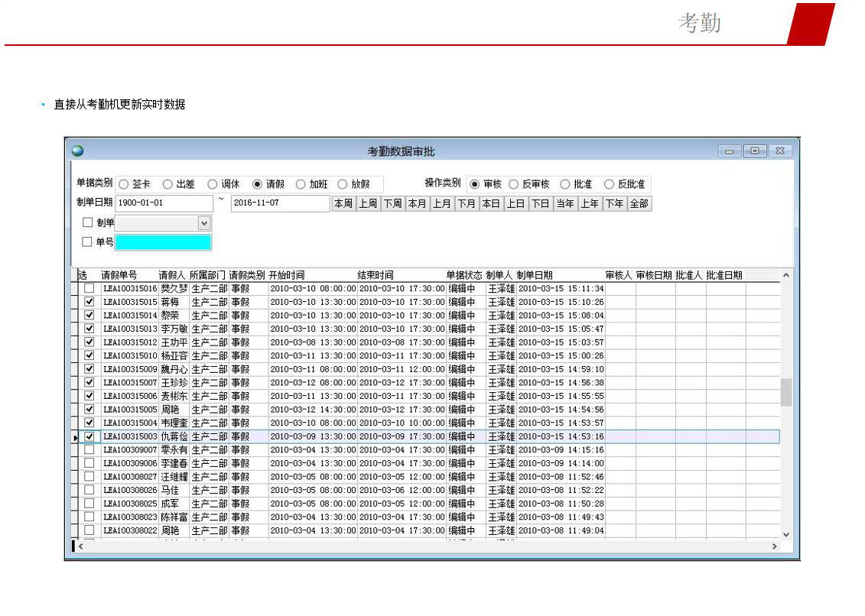Viewport: 865px width, 616px height.
Task: Select the 出差 document type radio button
Action: 167,184
